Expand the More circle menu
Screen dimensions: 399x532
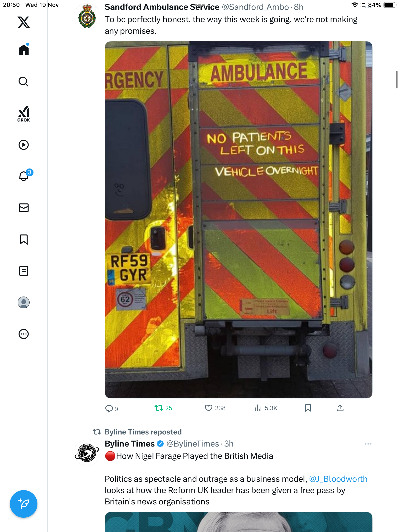24,334
